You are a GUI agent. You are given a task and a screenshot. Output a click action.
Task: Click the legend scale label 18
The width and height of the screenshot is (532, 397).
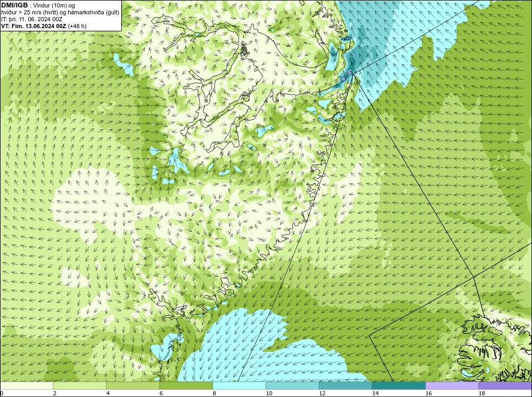[481, 393]
